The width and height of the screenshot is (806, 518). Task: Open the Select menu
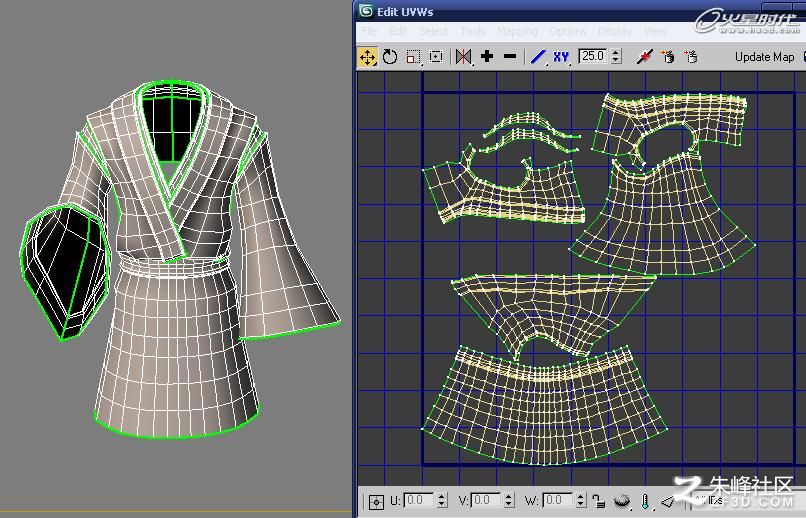coord(433,31)
